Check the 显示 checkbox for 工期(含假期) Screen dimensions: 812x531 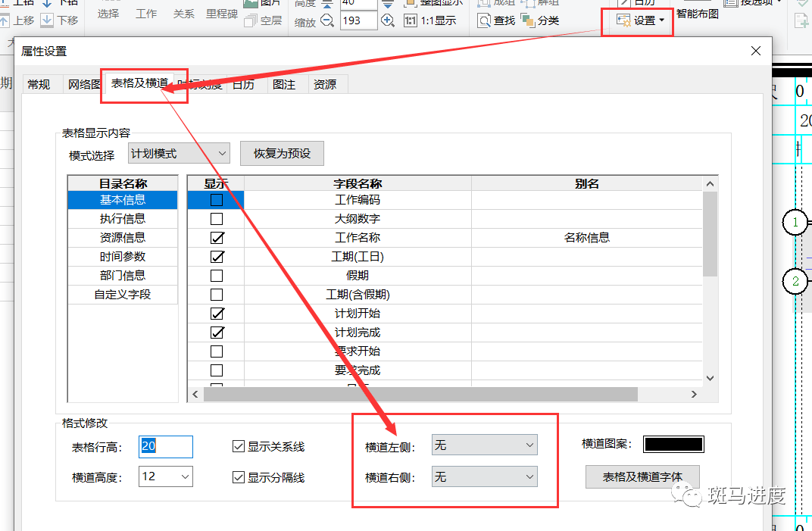pyautogui.click(x=217, y=294)
